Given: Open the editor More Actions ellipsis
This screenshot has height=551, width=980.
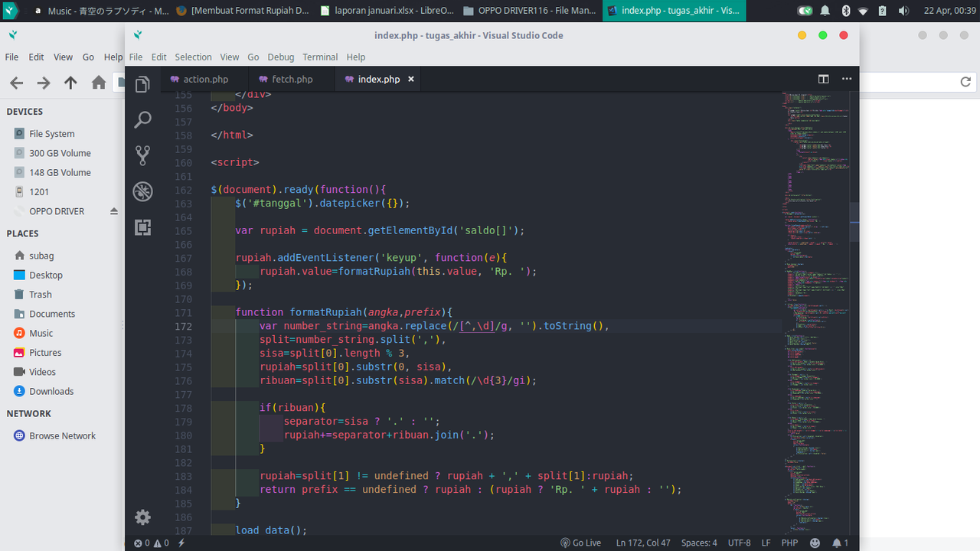Looking at the screenshot, I should click(x=847, y=79).
